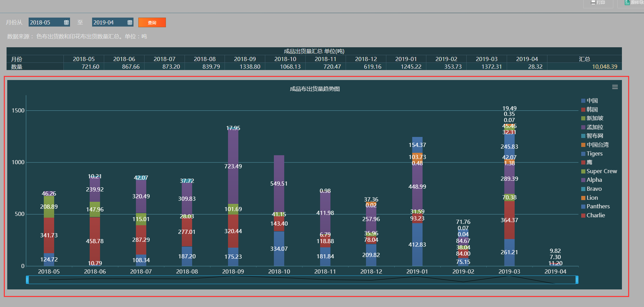
Task: Click the 289.39 bar segment in 2019-03
Action: [509, 179]
